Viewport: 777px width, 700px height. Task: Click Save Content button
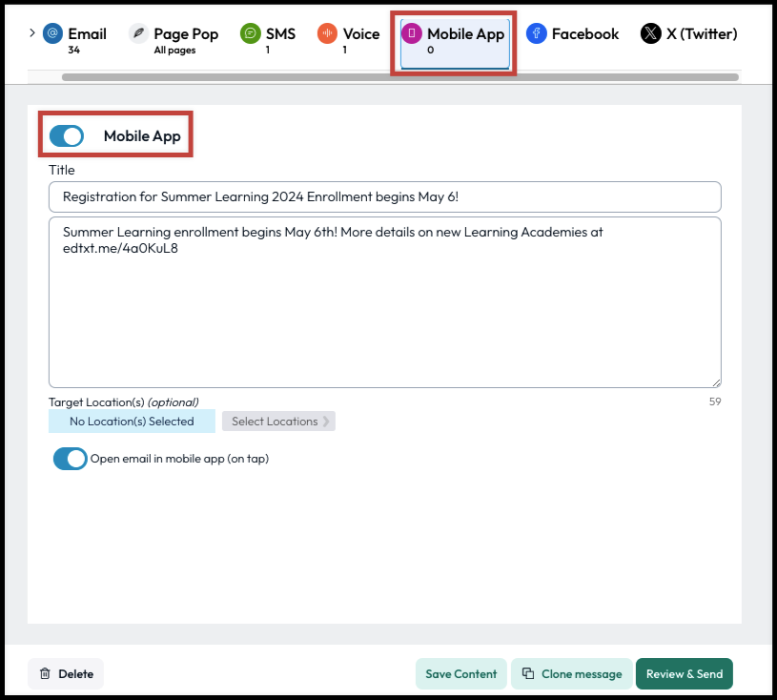tap(460, 673)
